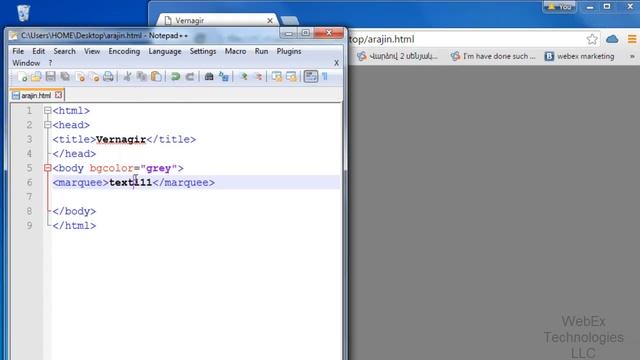Click the Save All icon

(65, 76)
